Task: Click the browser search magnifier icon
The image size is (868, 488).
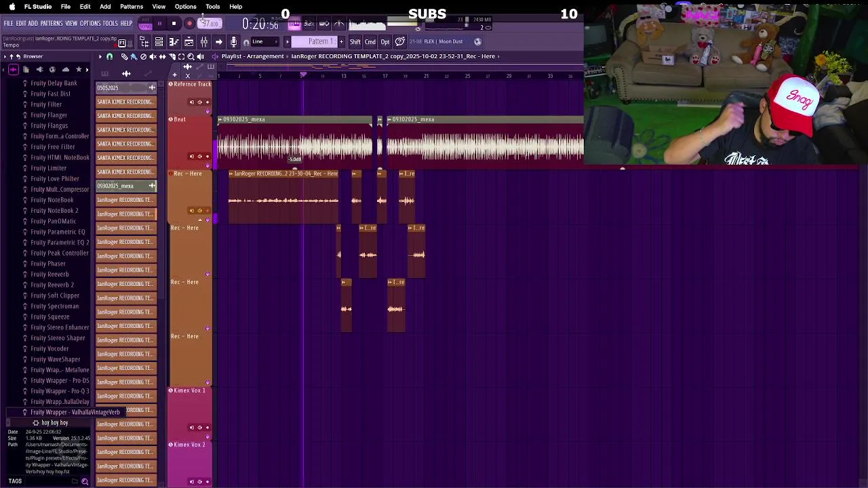Action: tap(85, 482)
